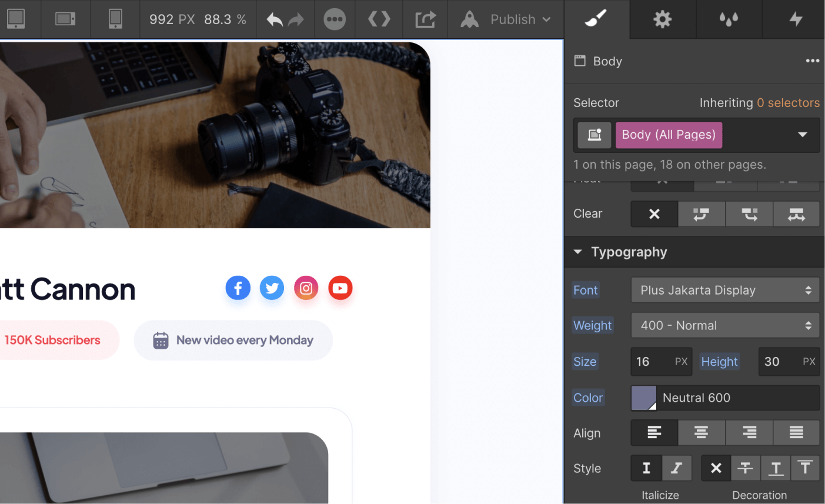The width and height of the screenshot is (825, 504).
Task: Open the Font dropdown Plus Jakarta Display
Action: point(725,290)
